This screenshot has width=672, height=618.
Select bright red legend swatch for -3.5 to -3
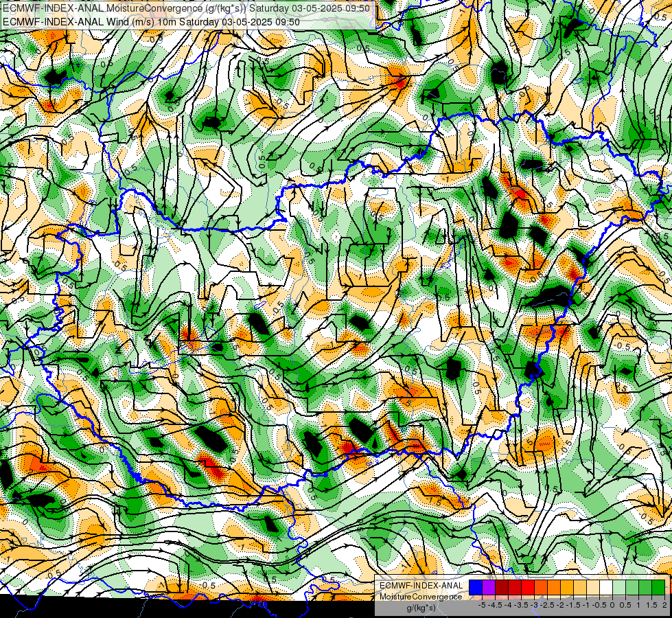(528, 587)
